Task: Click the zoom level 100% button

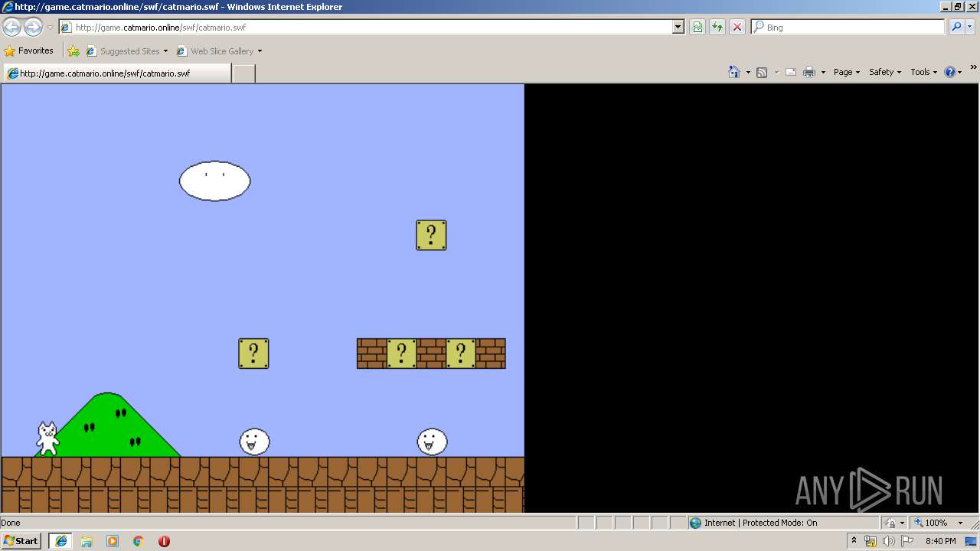Action: pos(932,523)
